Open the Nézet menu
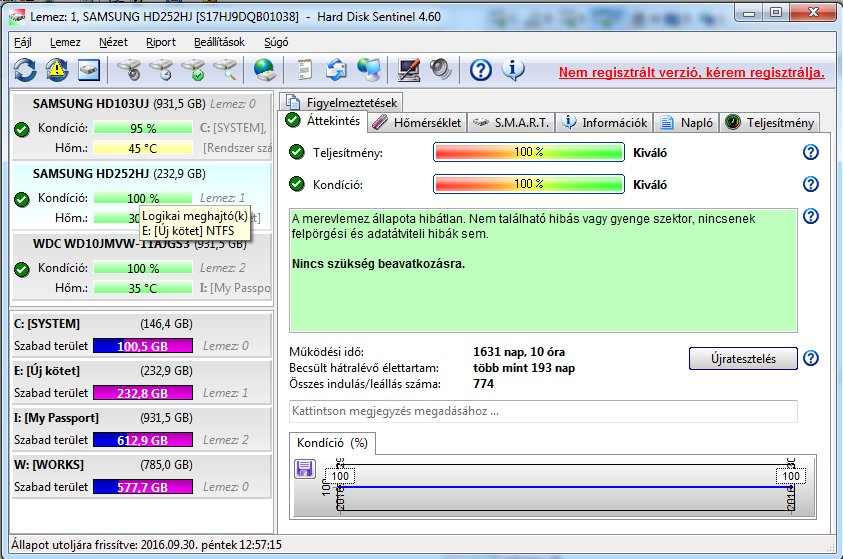The width and height of the screenshot is (843, 559). [113, 42]
